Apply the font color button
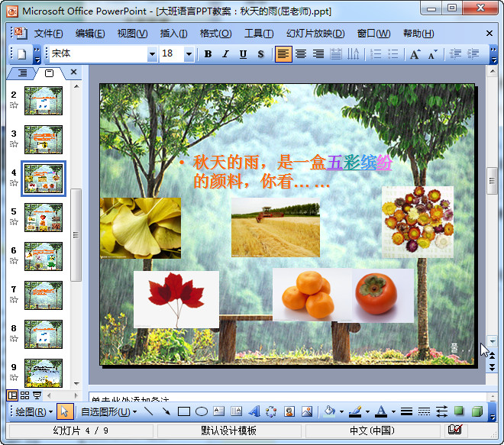The width and height of the screenshot is (504, 445). (381, 411)
